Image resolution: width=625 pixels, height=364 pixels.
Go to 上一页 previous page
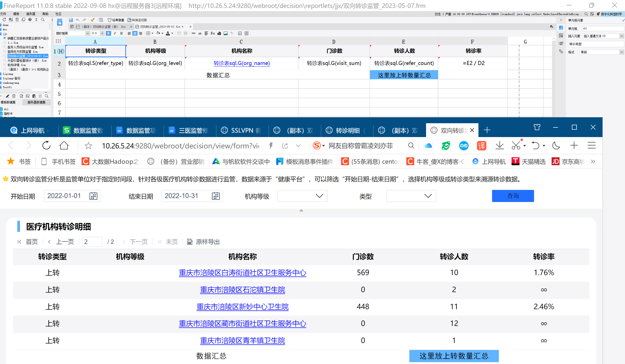click(x=61, y=242)
